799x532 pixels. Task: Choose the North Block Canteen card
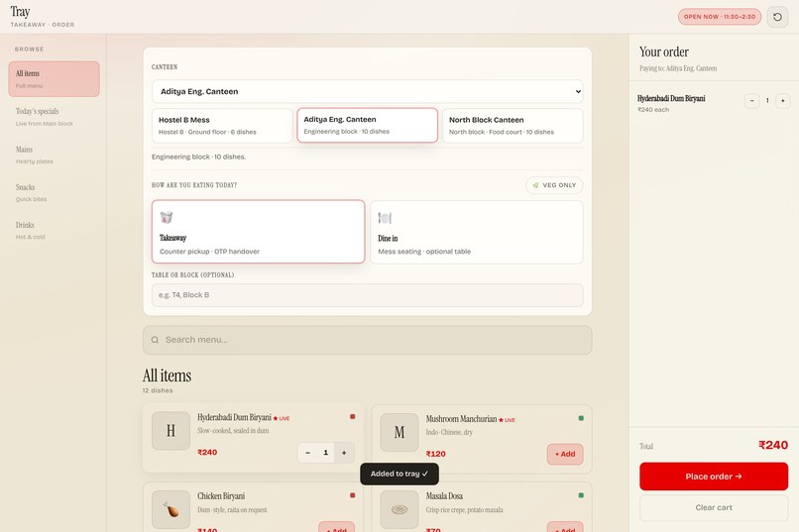tap(513, 125)
